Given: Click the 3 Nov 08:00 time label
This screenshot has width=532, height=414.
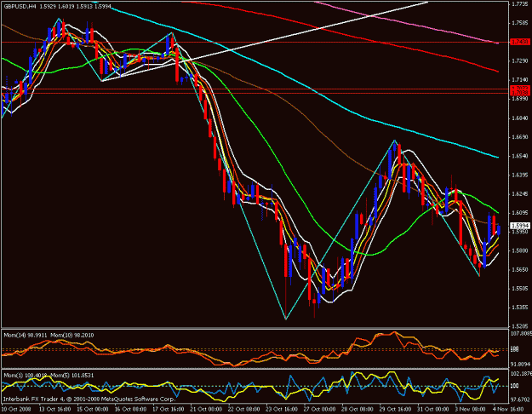Looking at the screenshot, I should coord(471,409).
